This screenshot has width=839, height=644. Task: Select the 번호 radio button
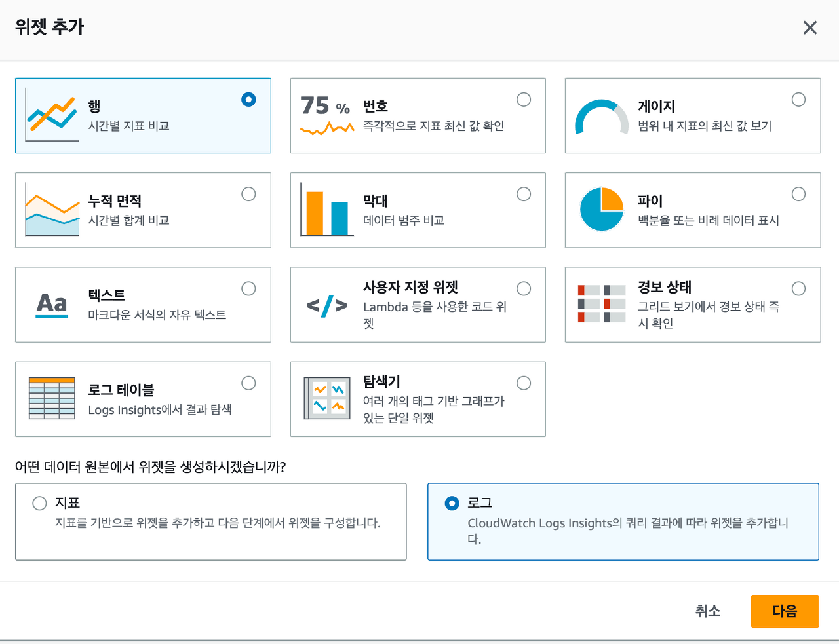pyautogui.click(x=524, y=100)
